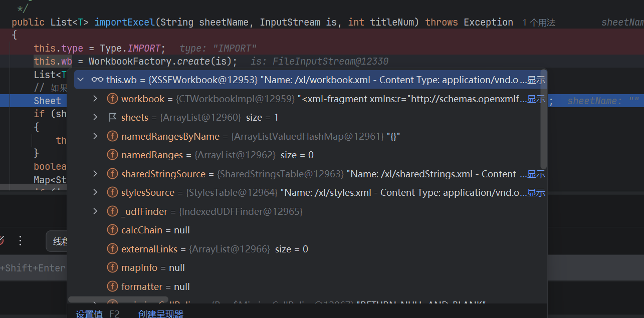Select the namedRanges size = 0 row
644x318 pixels.
[x=306, y=155]
